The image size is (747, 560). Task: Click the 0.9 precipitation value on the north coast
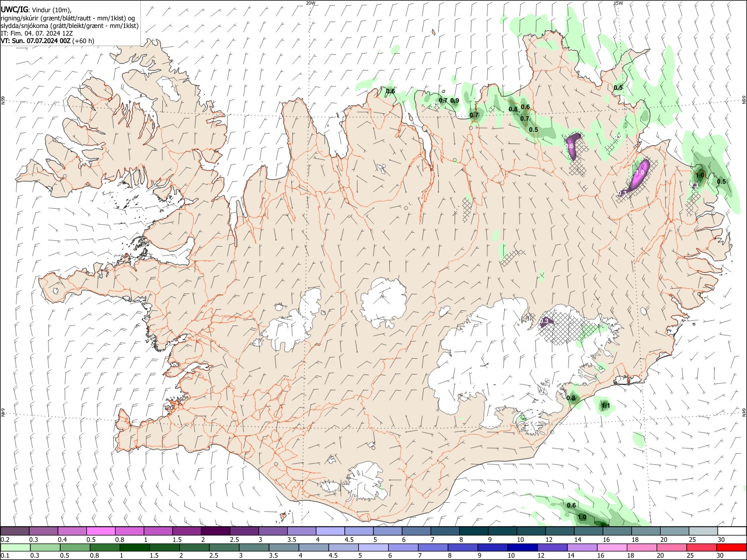[x=455, y=100]
